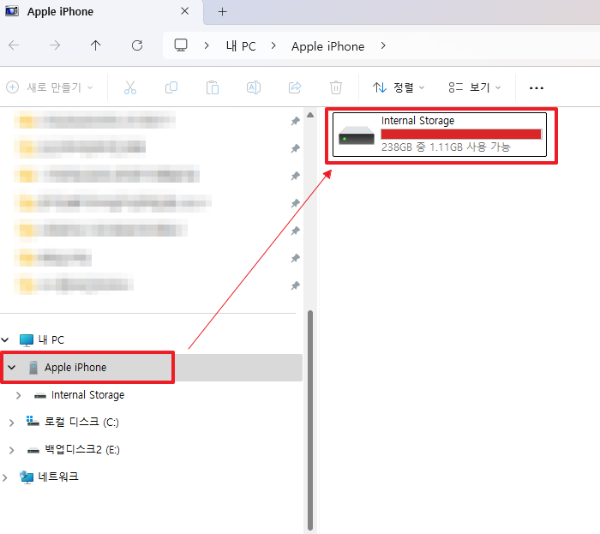
Task: Select the Apple iPhone window tab
Action: 101,11
